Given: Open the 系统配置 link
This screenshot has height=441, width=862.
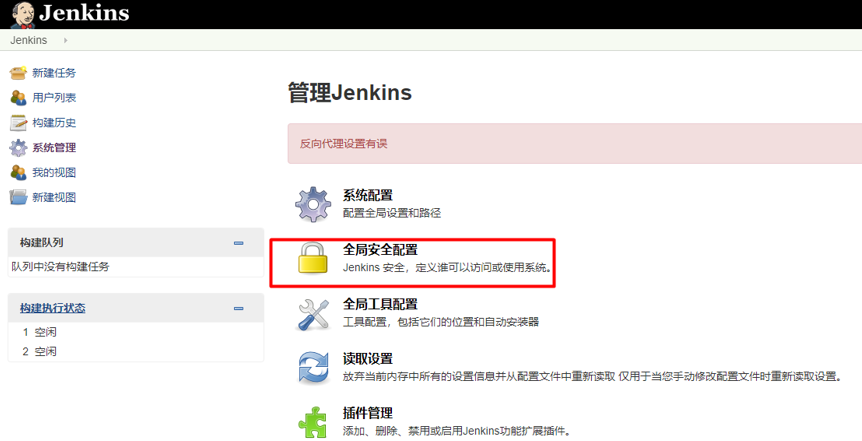Looking at the screenshot, I should click(x=368, y=195).
